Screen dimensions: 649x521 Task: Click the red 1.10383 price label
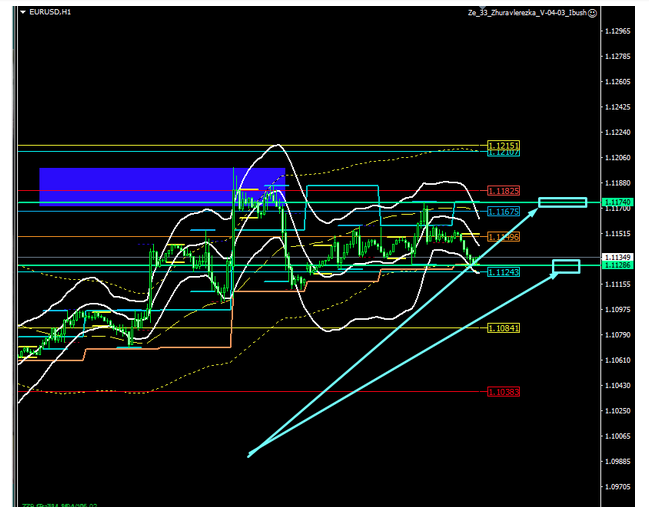[503, 392]
